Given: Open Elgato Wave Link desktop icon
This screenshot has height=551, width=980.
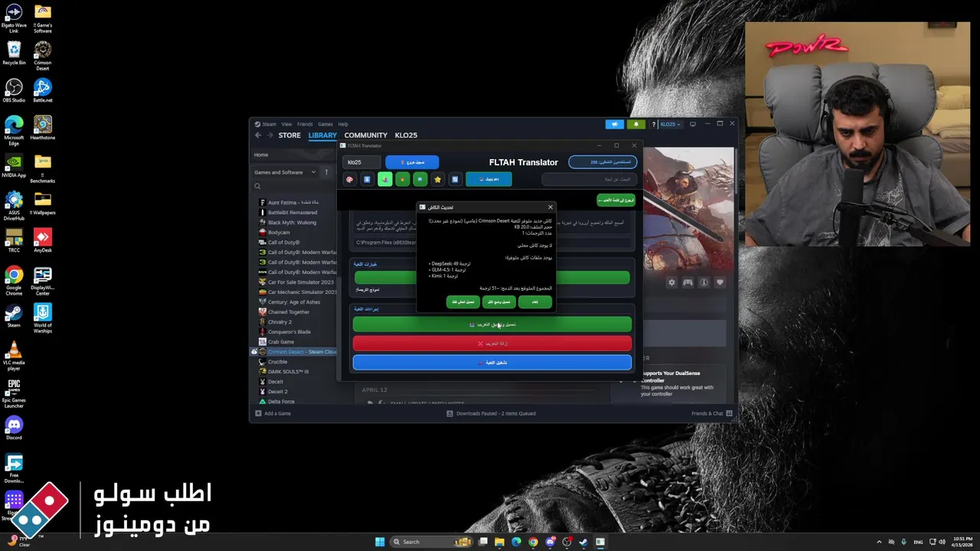Looking at the screenshot, I should point(14,18).
